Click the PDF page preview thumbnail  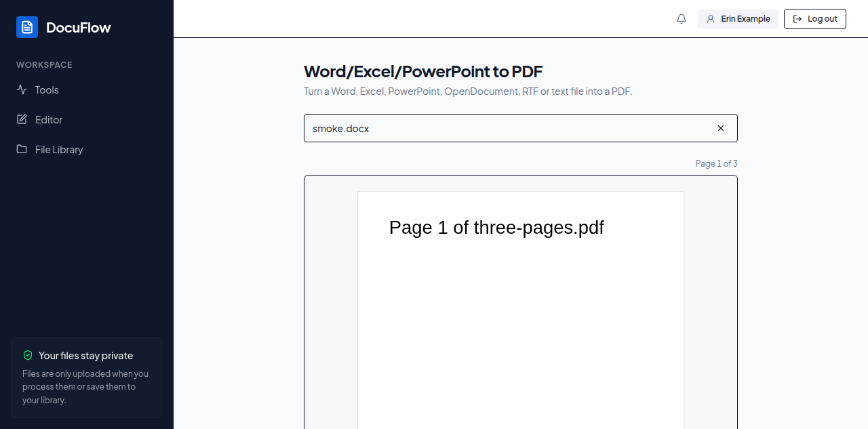pos(521,310)
